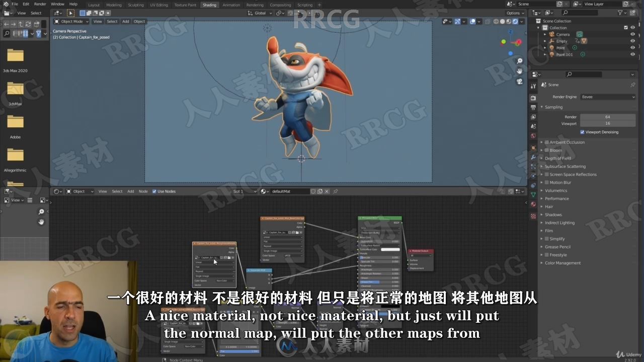Select the Render properties tab icon

click(533, 98)
